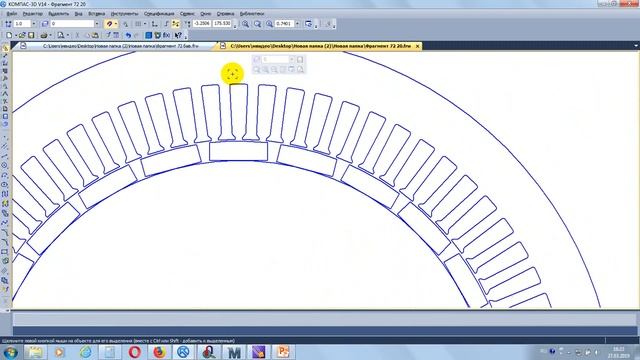Open Opera browser from taskbar
Viewport: 640px width, 360px height.
135,352
